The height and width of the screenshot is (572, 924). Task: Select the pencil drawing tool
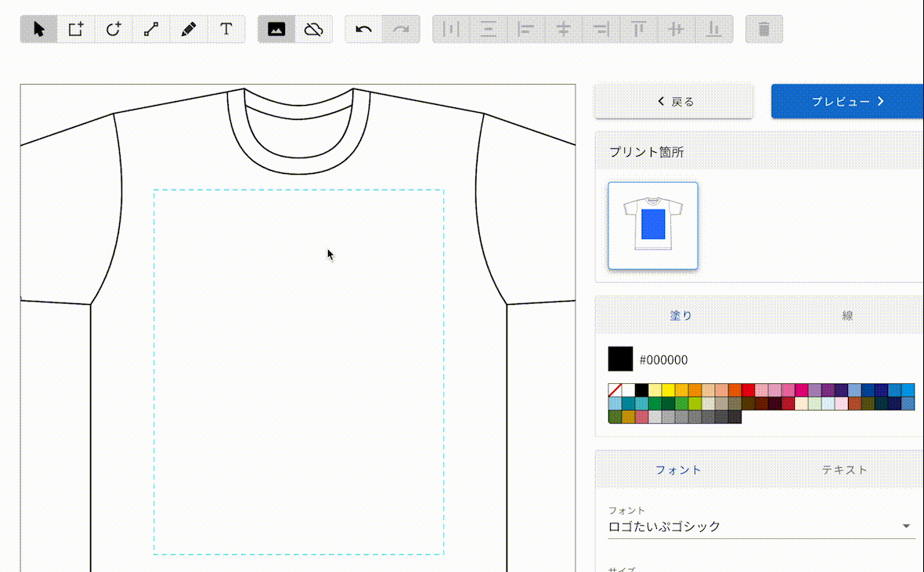pos(189,29)
